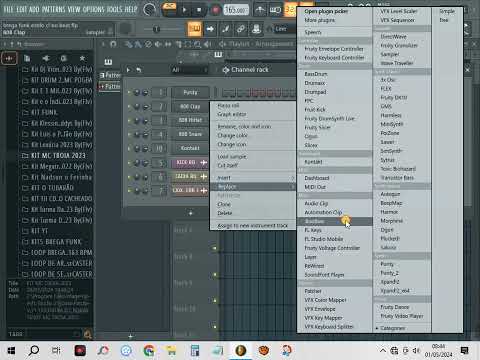Expand the Insert submenu

[x=253, y=178]
